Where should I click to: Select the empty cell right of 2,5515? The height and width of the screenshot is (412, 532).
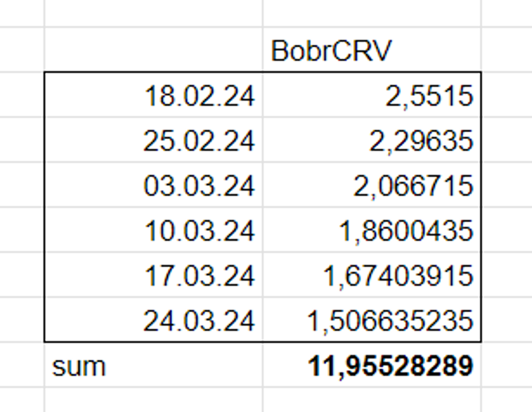[x=506, y=95]
